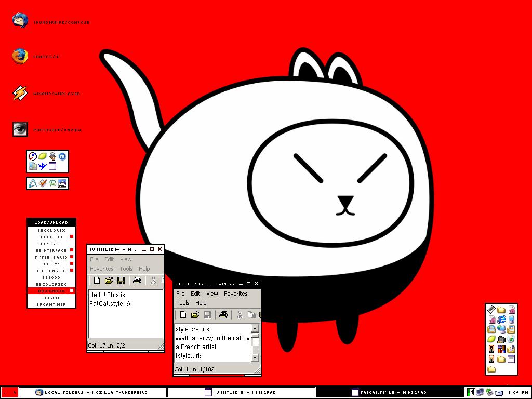Click text area containing 'Hello! This is'

point(126,314)
